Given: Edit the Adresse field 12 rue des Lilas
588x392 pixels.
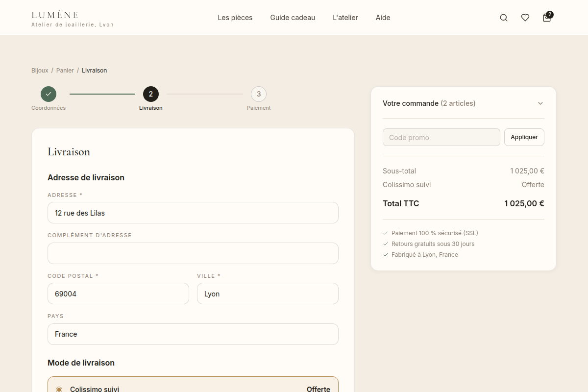Looking at the screenshot, I should 193,213.
